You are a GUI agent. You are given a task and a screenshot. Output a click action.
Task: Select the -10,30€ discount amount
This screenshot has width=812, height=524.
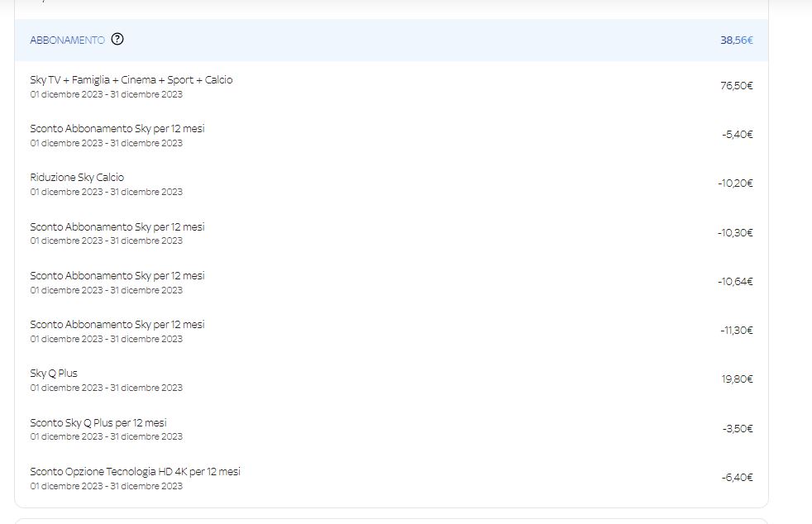[x=735, y=232]
